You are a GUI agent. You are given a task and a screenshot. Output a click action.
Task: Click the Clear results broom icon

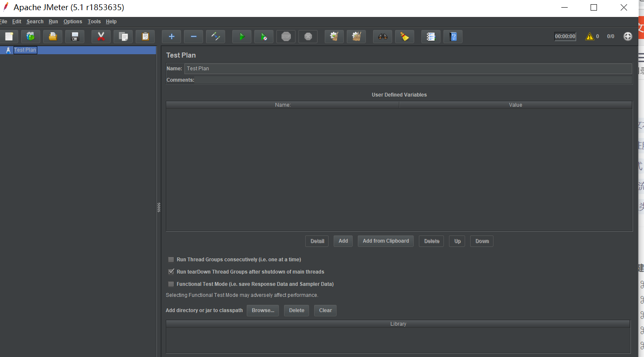tap(334, 36)
